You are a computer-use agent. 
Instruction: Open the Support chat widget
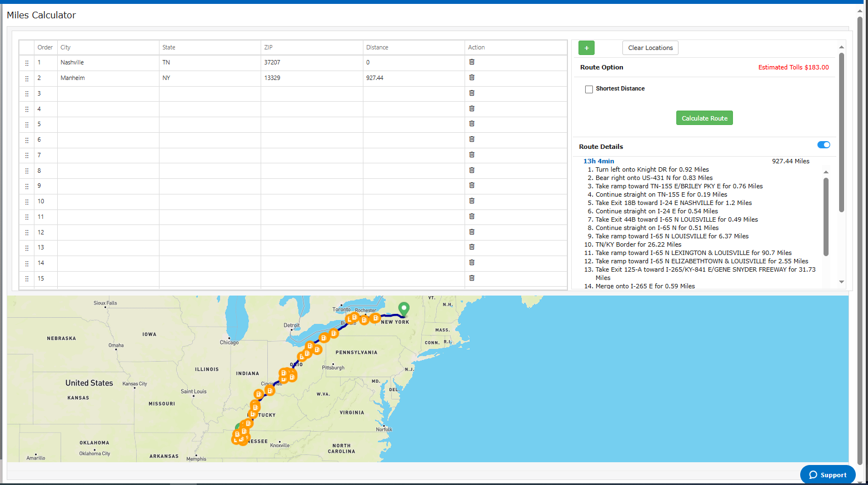(827, 474)
